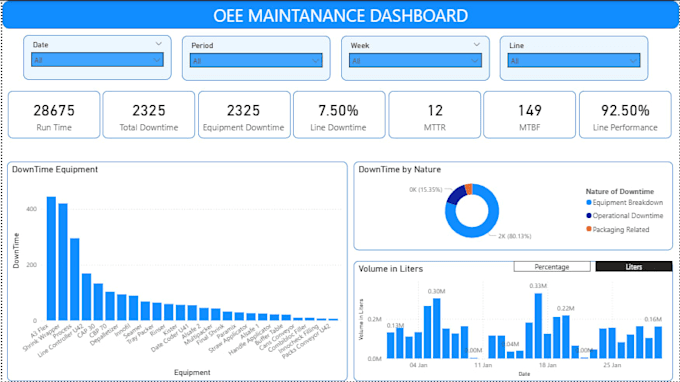Toggle Packaging Related legend marker
680x382 pixels.
coord(588,229)
